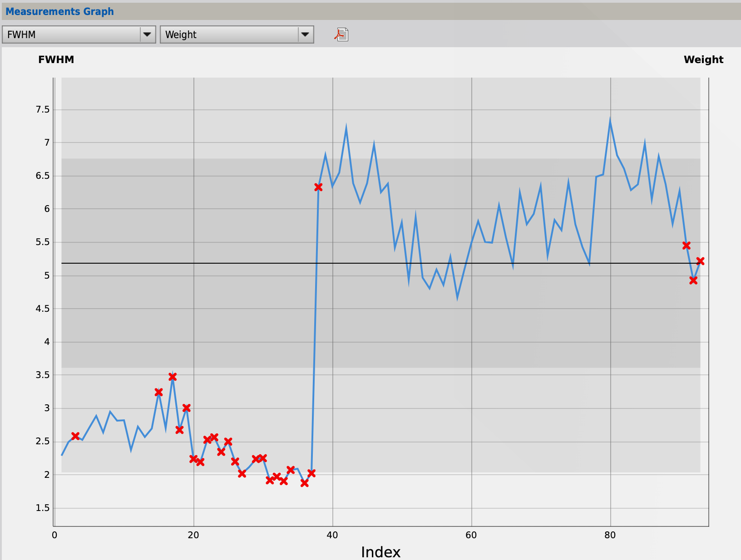Toggle the last red X marker at graph end
741x560 pixels.
tap(700, 261)
